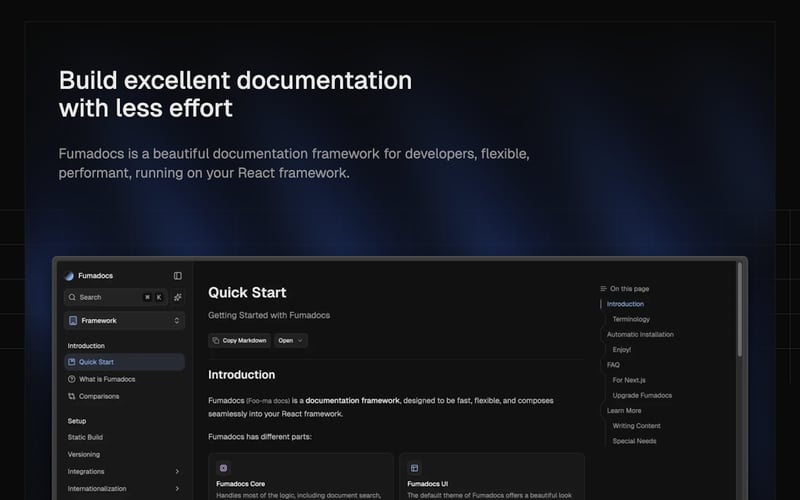The width and height of the screenshot is (800, 500).
Task: Click the Introduction sidebar group label
Action: [x=86, y=346]
